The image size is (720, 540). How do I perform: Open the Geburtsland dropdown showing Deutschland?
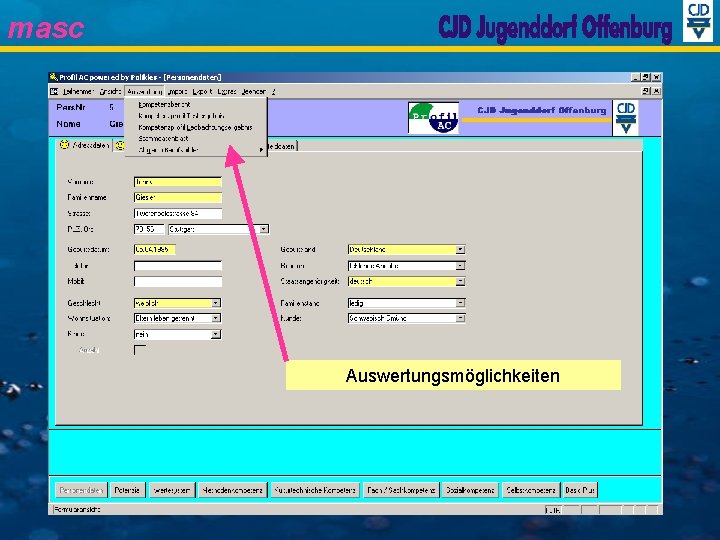click(x=460, y=249)
